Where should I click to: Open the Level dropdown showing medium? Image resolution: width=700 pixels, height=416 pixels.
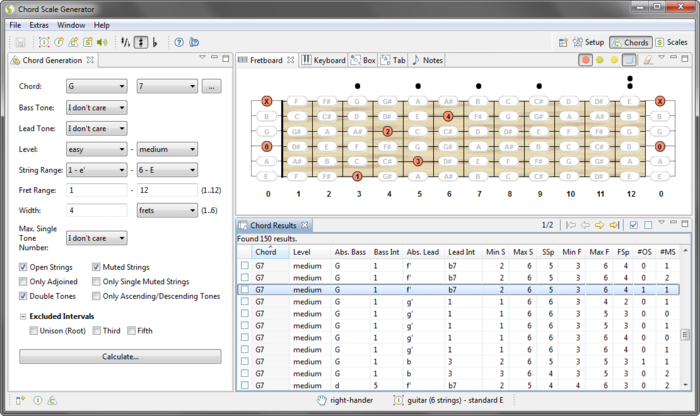[167, 149]
